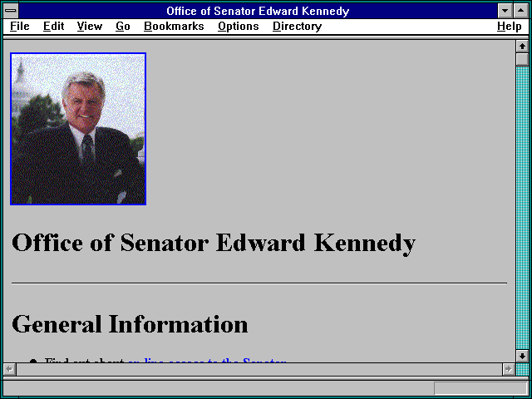Click the General Information heading
The width and height of the screenshot is (532, 399).
tap(130, 324)
